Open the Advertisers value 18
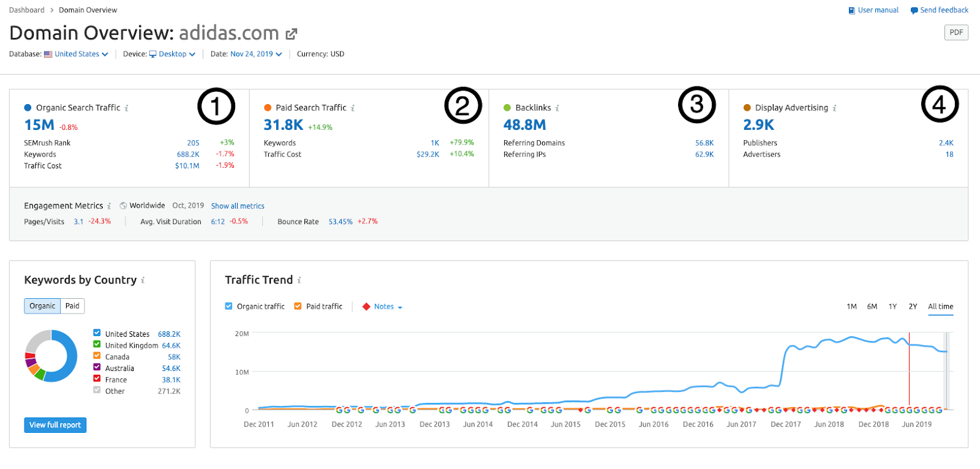 (x=949, y=155)
